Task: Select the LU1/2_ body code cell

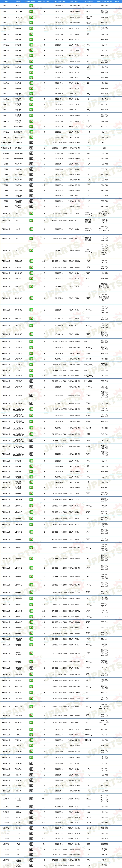Action: (89, 746)
